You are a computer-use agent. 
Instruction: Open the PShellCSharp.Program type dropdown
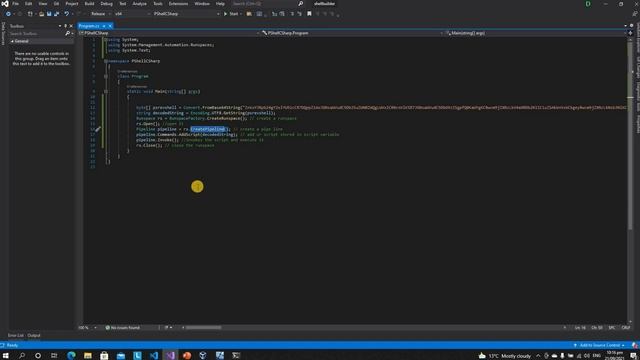[352, 33]
